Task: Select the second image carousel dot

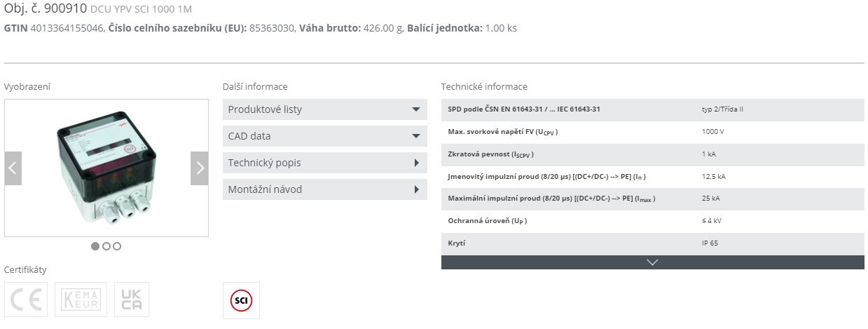Action: [x=106, y=246]
